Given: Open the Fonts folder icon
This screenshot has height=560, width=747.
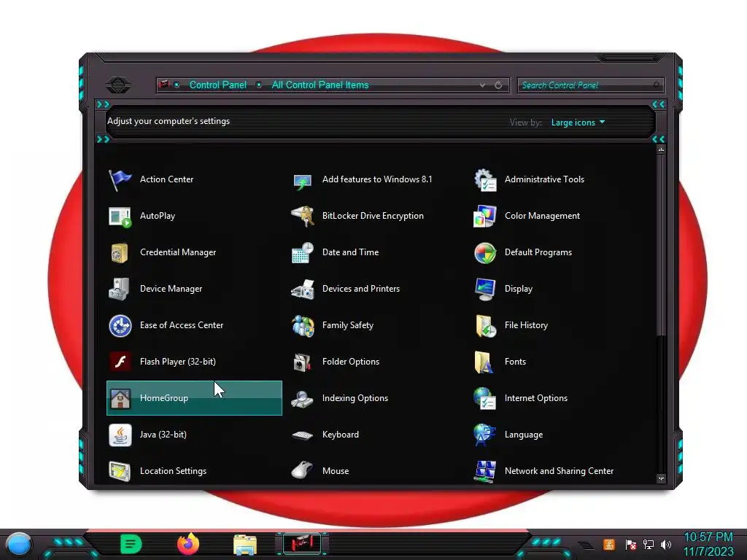Looking at the screenshot, I should [484, 362].
